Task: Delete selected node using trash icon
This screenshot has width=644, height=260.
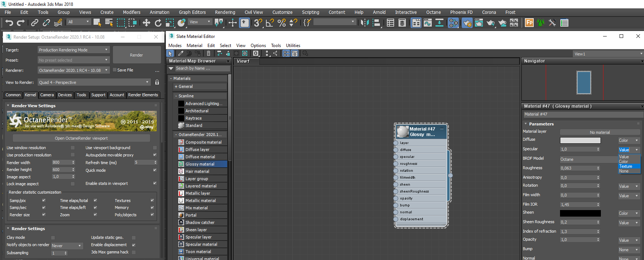Action: coord(209,54)
